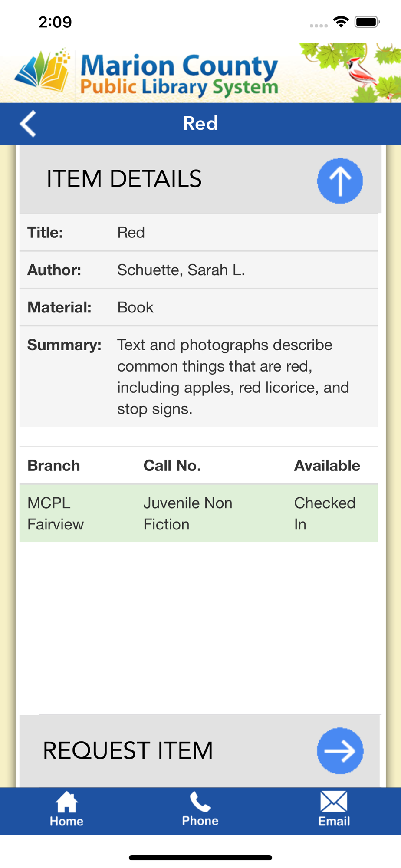Open the Phone tab
The width and height of the screenshot is (401, 868).
(x=200, y=809)
